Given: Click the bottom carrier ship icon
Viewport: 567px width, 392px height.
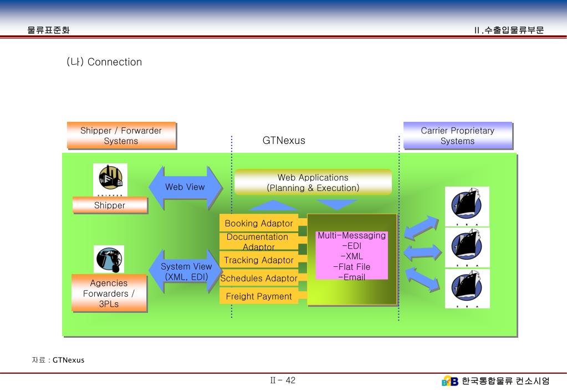Looking at the screenshot, I should pyautogui.click(x=467, y=288).
